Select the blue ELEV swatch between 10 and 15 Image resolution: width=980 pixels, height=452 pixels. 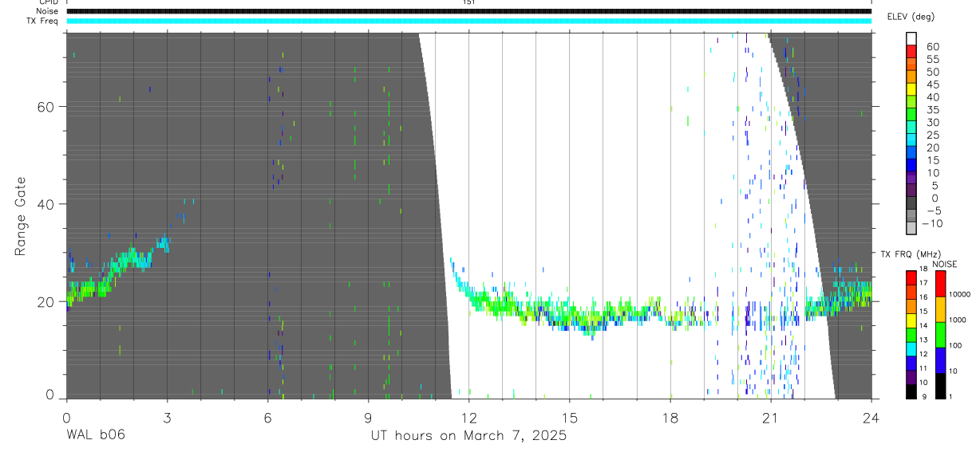point(911,166)
